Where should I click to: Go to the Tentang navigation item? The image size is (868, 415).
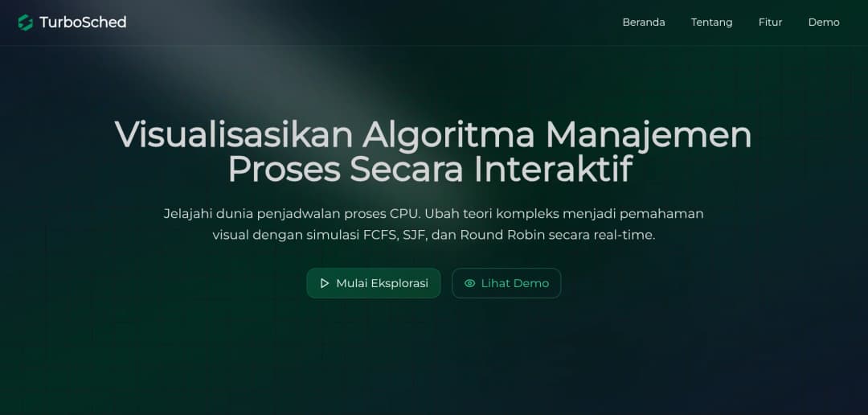point(712,23)
